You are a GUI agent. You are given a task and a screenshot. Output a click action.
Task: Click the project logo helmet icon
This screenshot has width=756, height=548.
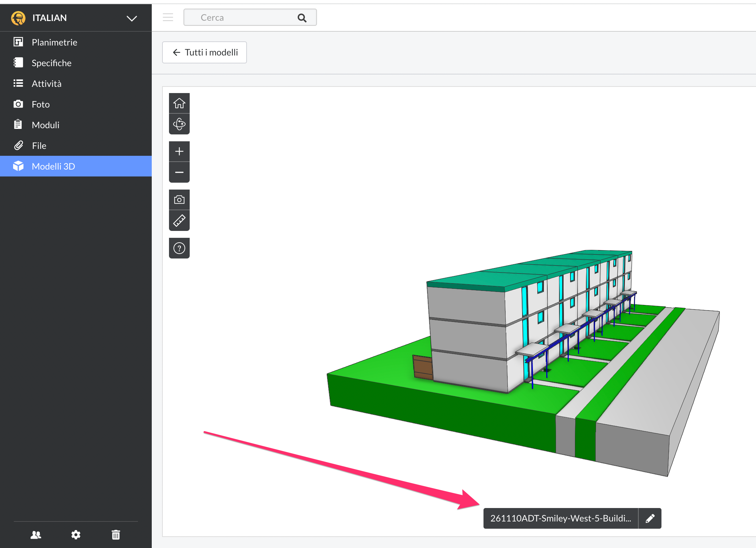(18, 18)
